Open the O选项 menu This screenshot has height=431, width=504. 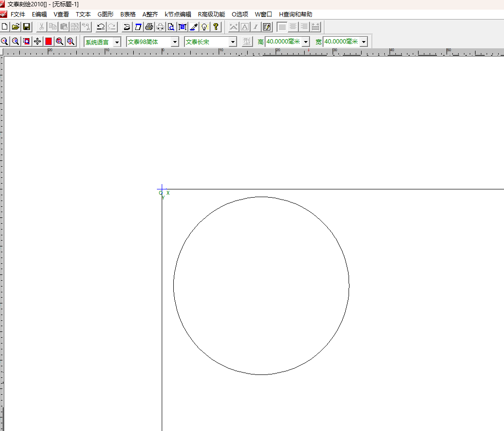point(240,14)
